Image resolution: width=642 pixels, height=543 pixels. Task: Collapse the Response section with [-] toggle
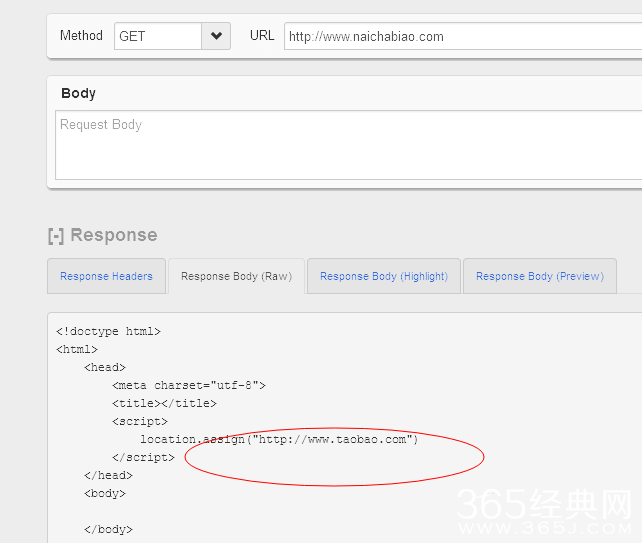coord(56,236)
